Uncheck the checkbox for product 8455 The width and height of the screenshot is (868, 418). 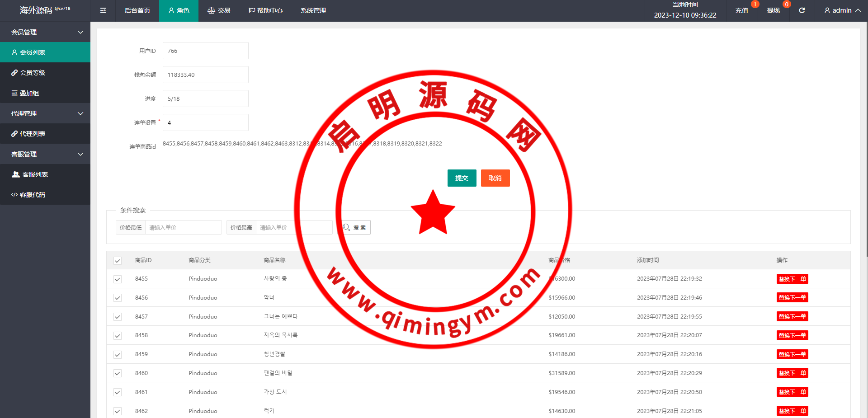(118, 279)
